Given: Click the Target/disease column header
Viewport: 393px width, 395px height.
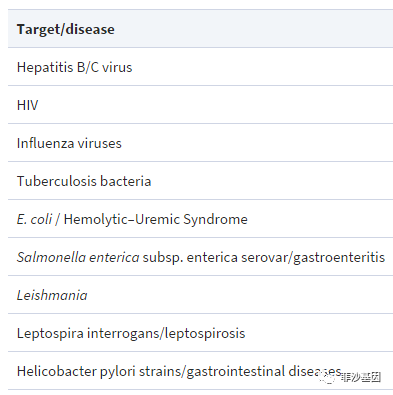Looking at the screenshot, I should [x=66, y=29].
